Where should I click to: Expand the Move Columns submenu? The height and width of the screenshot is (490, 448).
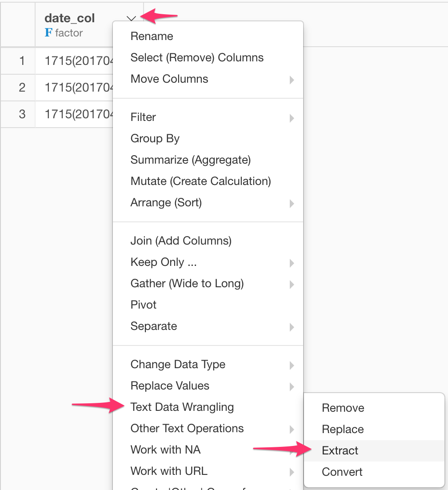292,80
